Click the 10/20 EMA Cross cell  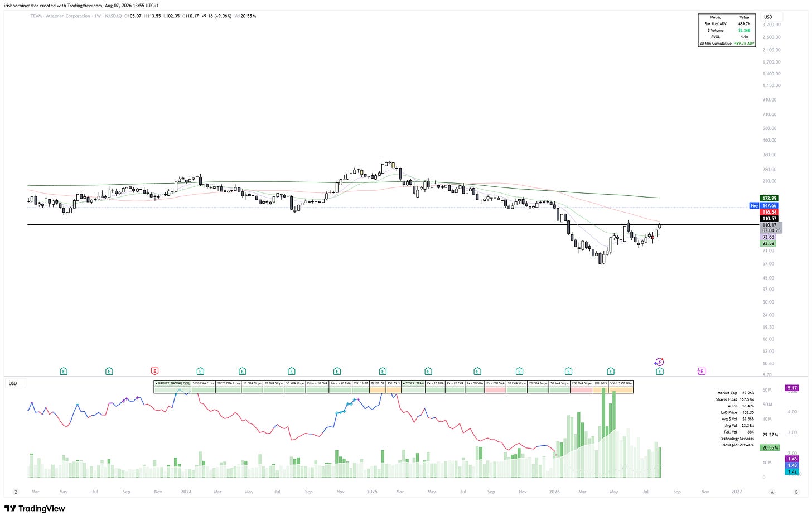point(229,383)
